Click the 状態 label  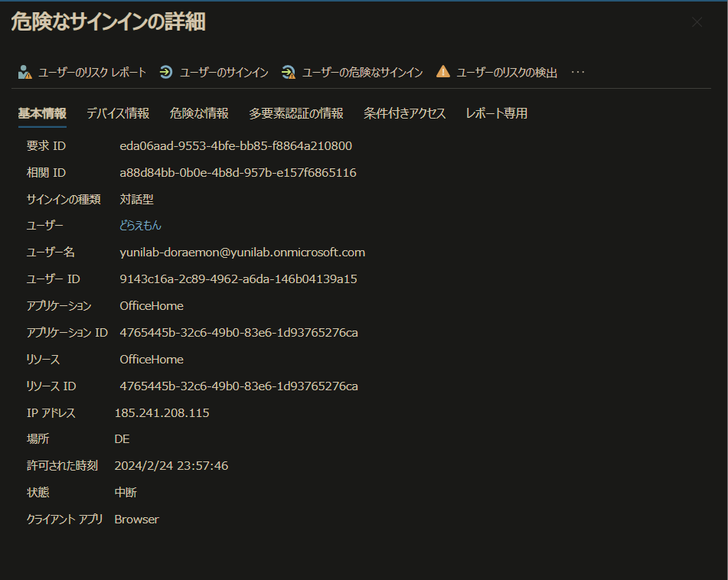point(38,492)
